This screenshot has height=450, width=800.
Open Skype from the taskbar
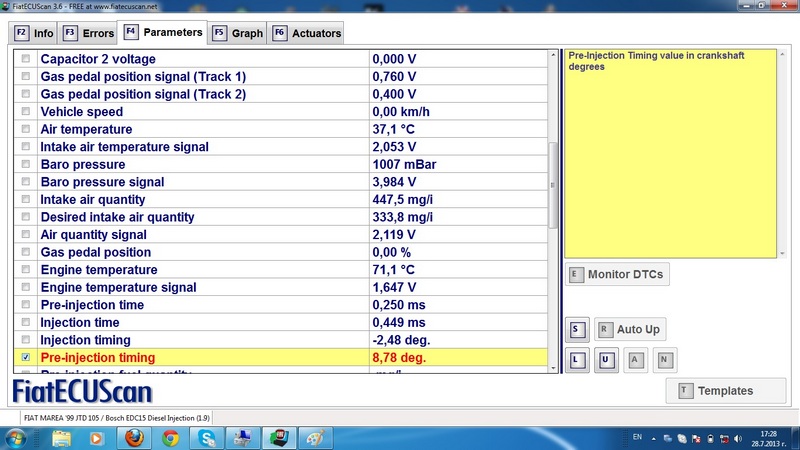206,438
